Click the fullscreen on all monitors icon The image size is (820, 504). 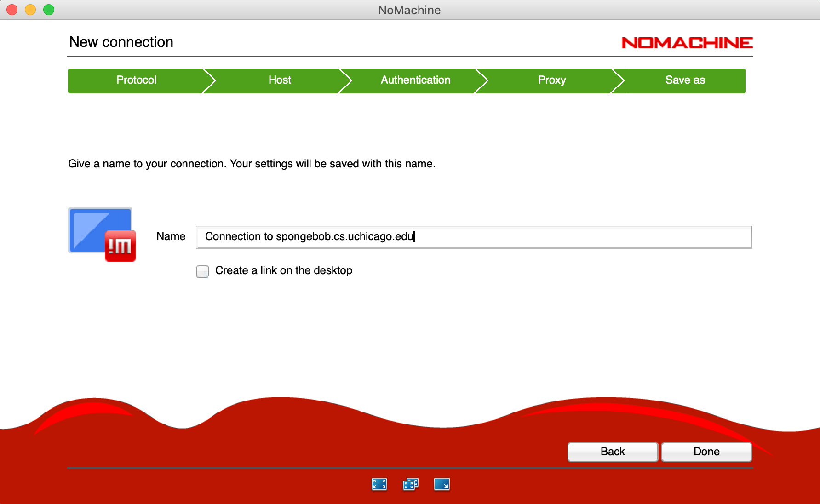click(410, 484)
